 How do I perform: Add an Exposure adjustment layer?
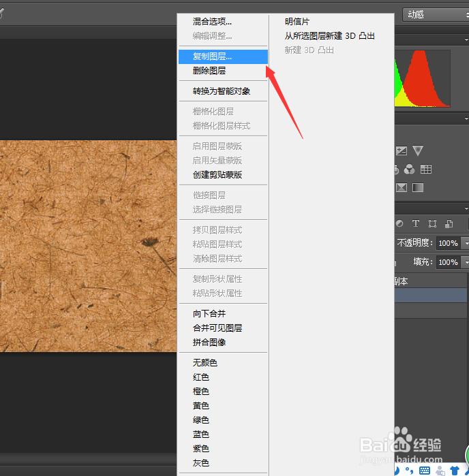point(402,150)
